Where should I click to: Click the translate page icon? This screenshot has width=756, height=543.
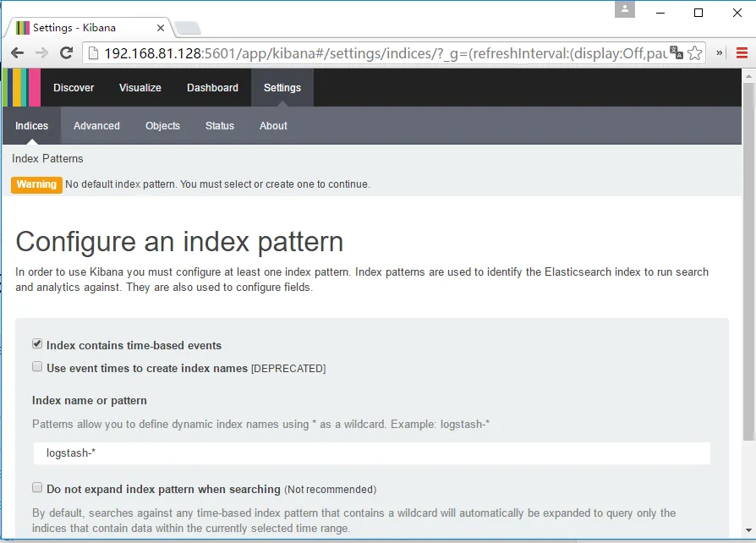click(x=677, y=52)
